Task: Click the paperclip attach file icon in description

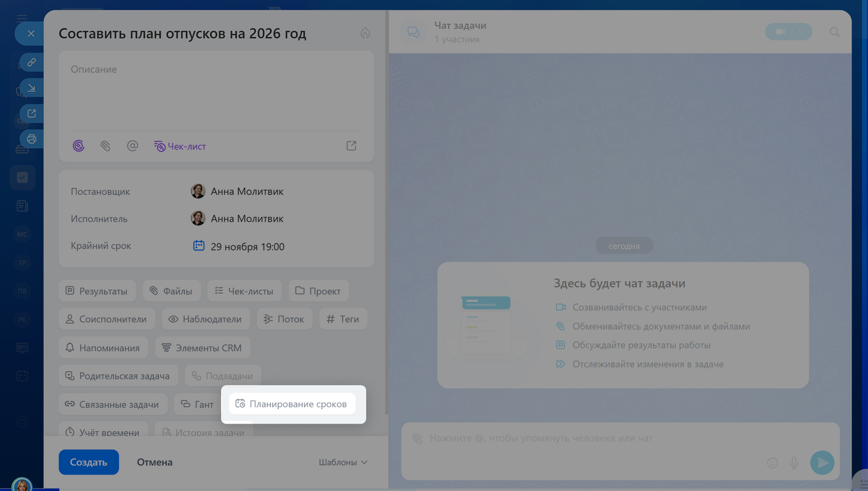Action: pos(105,146)
